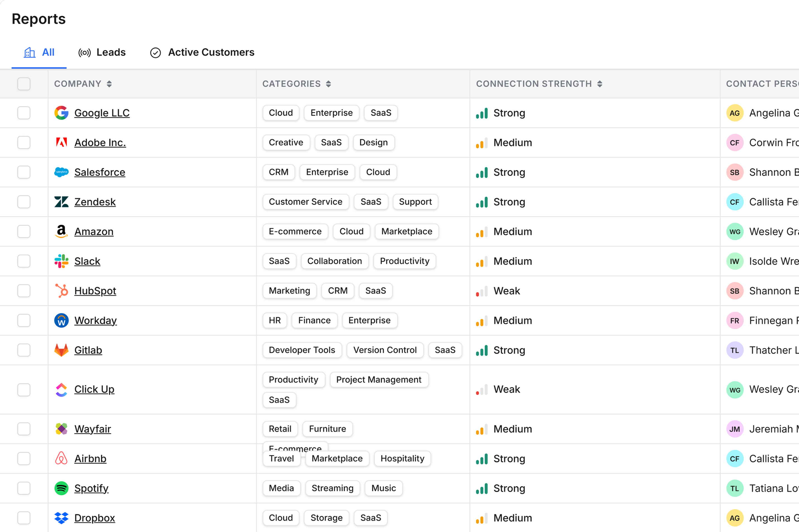Open the Airbnb company link
Viewport: 799px width, 532px height.
[90, 458]
